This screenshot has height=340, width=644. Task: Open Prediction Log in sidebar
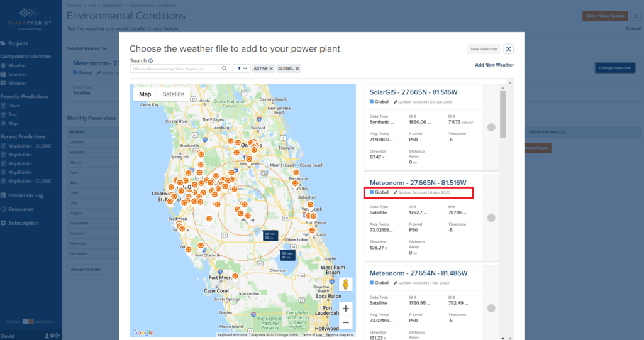point(25,195)
